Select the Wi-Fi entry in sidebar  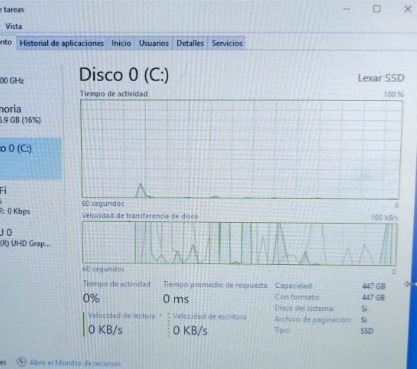[x=31, y=200]
